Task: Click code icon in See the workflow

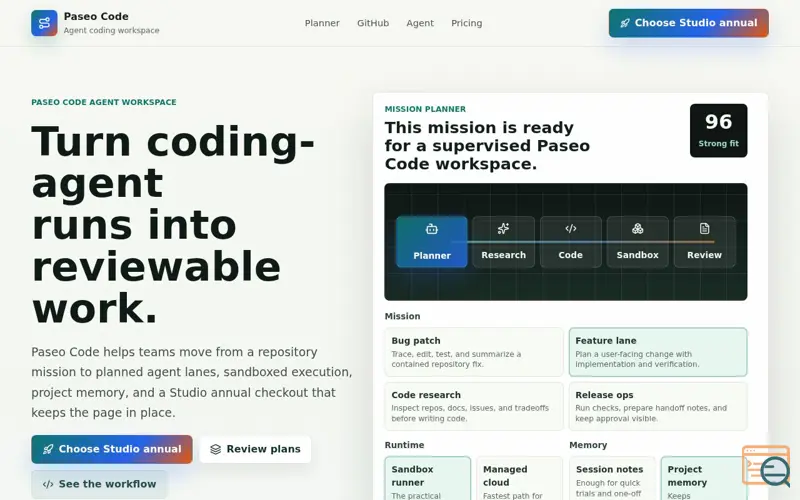Action: (x=48, y=485)
